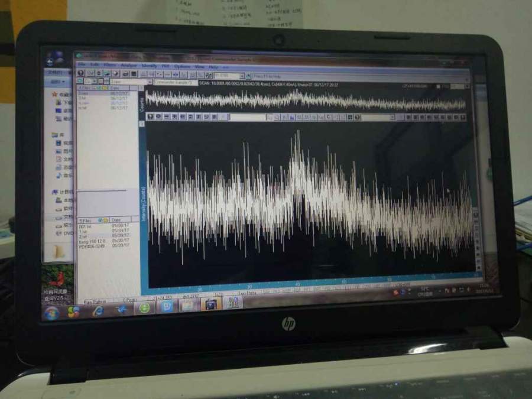Click the teal icon right of the toolbar combo box
Viewport: 532px width, 399px height.
click(x=248, y=76)
